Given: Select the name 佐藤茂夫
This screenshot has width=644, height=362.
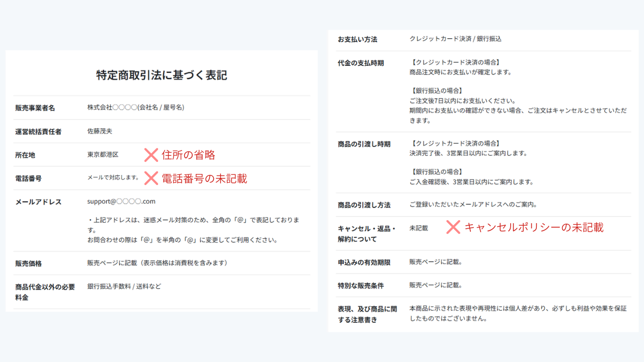Looking at the screenshot, I should (x=100, y=131).
